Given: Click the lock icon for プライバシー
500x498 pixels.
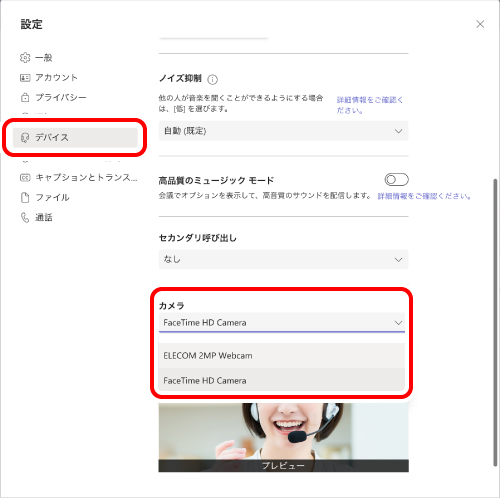Looking at the screenshot, I should pos(25,97).
